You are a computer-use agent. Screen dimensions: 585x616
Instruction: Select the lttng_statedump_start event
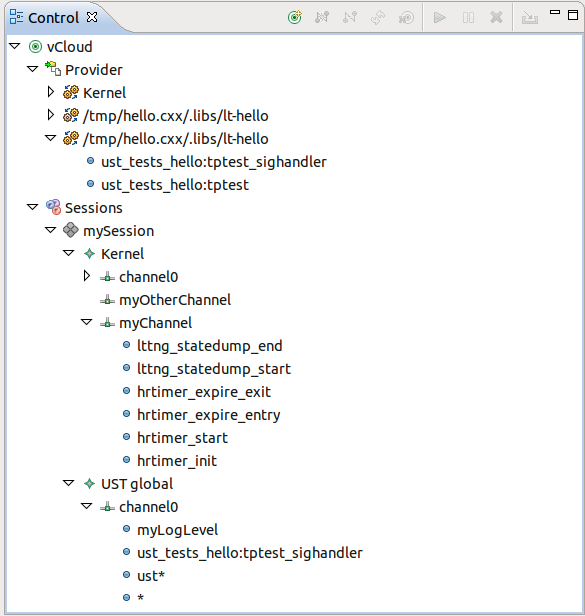tap(214, 369)
